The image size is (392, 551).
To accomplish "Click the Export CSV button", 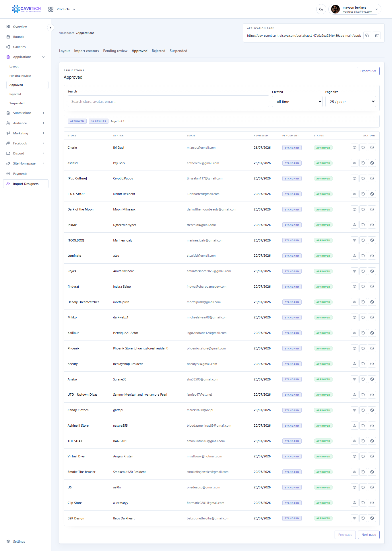I will pos(368,71).
